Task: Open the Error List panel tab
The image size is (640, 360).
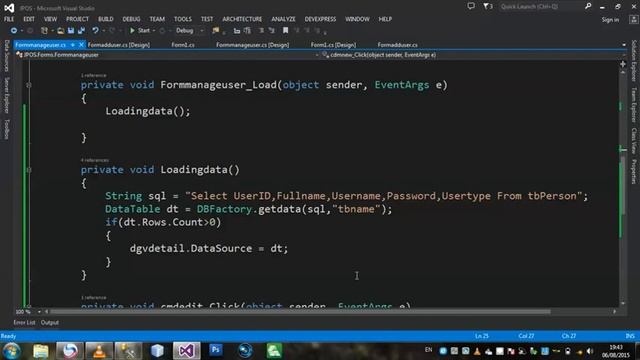Action: (24, 322)
